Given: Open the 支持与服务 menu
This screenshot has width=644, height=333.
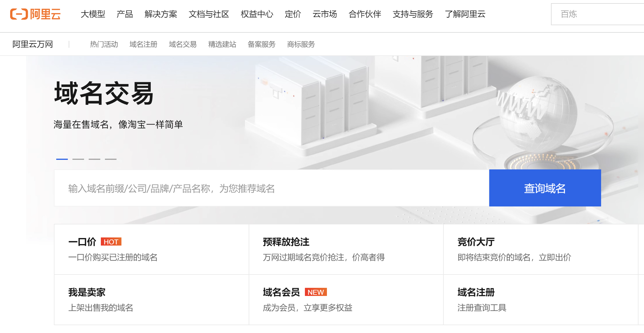Looking at the screenshot, I should coord(413,14).
